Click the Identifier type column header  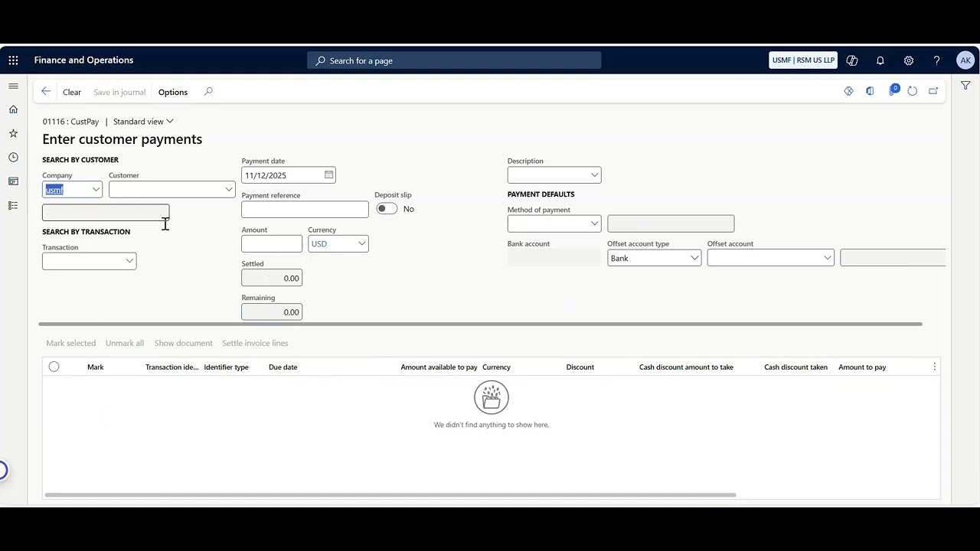pyautogui.click(x=226, y=367)
